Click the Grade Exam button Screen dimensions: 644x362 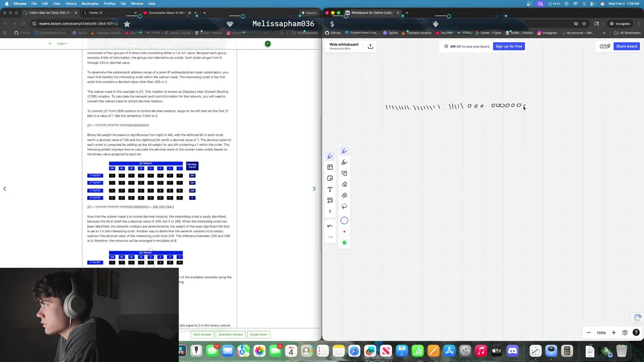259,334
